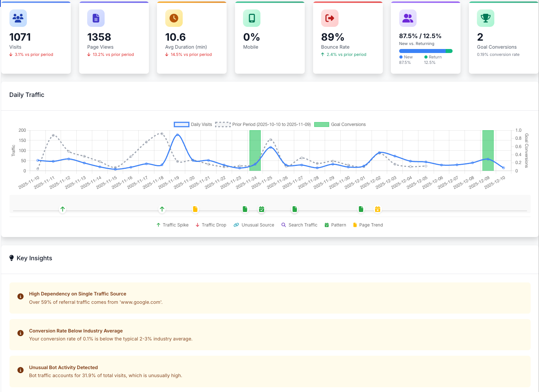
Task: Click the Unusual Source legend item
Action: point(254,225)
